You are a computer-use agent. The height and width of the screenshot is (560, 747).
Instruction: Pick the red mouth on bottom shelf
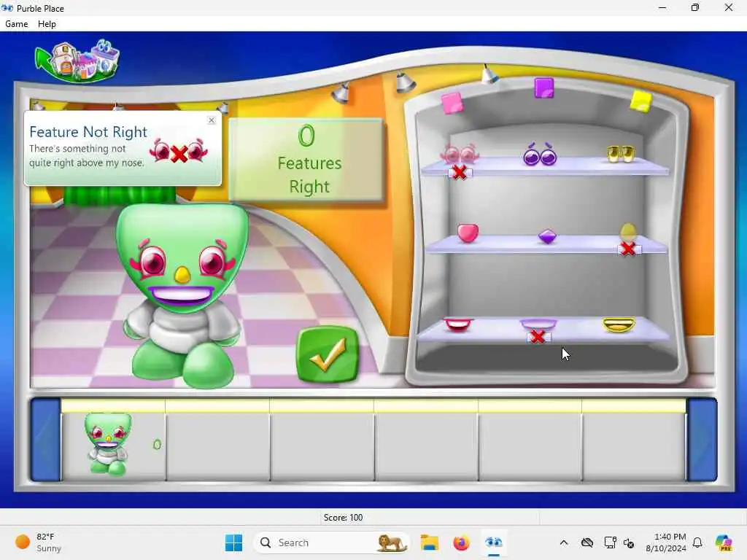point(458,324)
